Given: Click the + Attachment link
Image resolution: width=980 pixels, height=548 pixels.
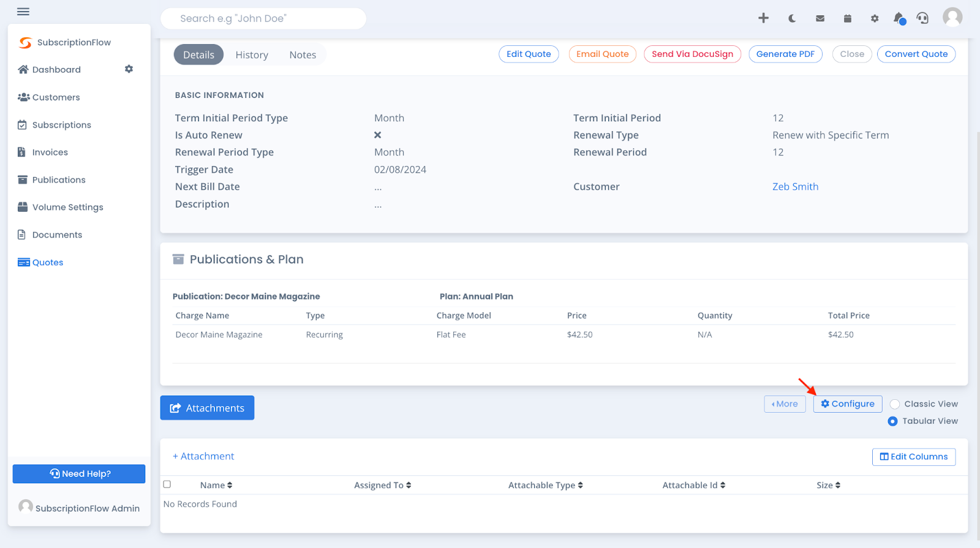Looking at the screenshot, I should tap(203, 456).
